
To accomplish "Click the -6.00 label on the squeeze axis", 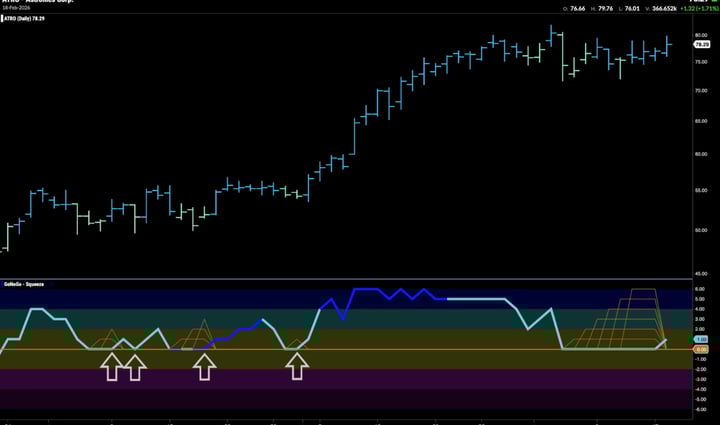I will [x=700, y=409].
